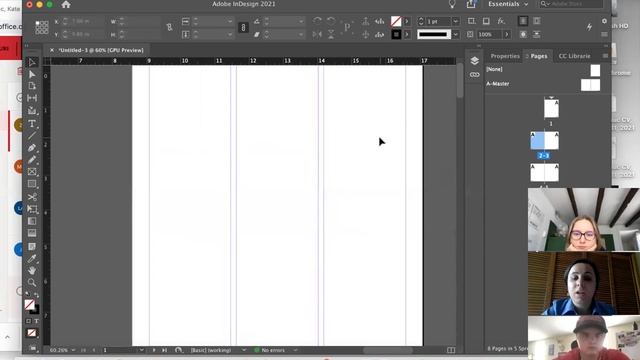
Task: Select the Zoom tool
Action: pos(32,282)
